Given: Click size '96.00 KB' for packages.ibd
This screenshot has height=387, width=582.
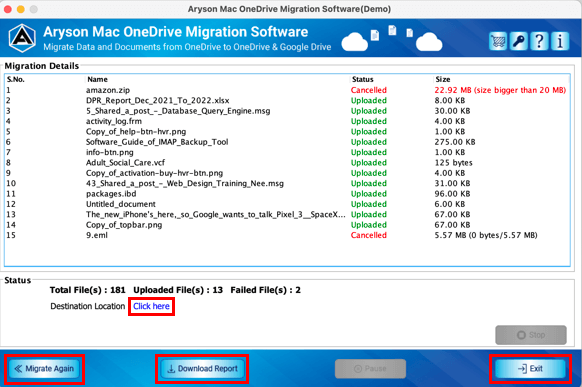Looking at the screenshot, I should click(x=452, y=194).
